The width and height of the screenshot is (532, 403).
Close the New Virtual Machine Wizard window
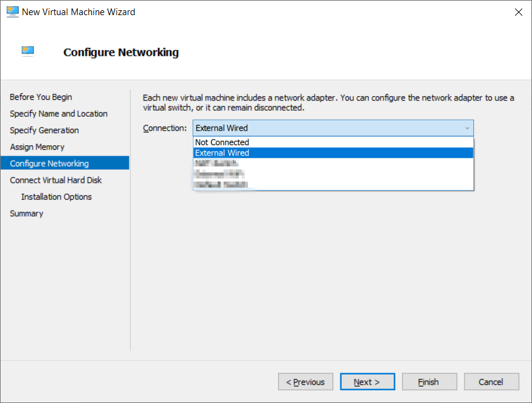tap(518, 12)
